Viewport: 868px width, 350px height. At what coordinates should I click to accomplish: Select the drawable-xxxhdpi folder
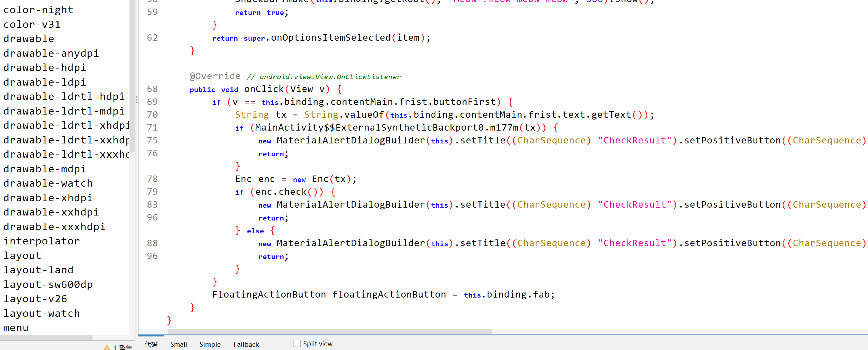coord(54,227)
